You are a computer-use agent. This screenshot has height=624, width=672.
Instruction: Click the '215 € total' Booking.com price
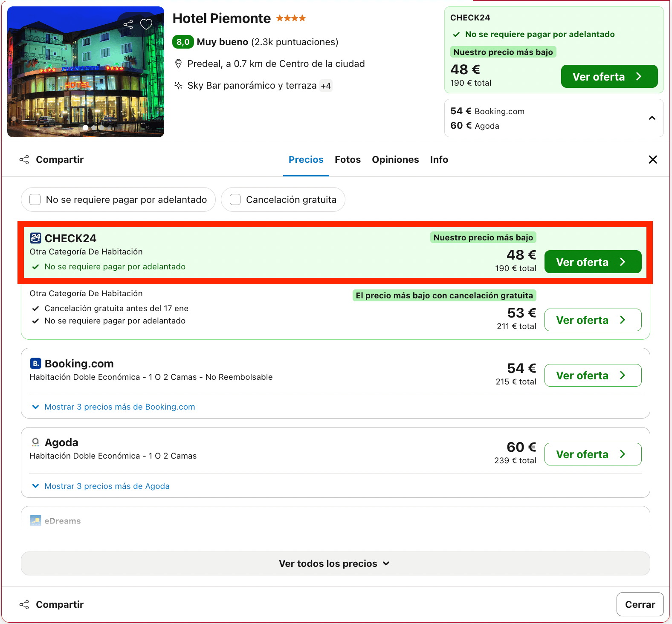click(516, 381)
